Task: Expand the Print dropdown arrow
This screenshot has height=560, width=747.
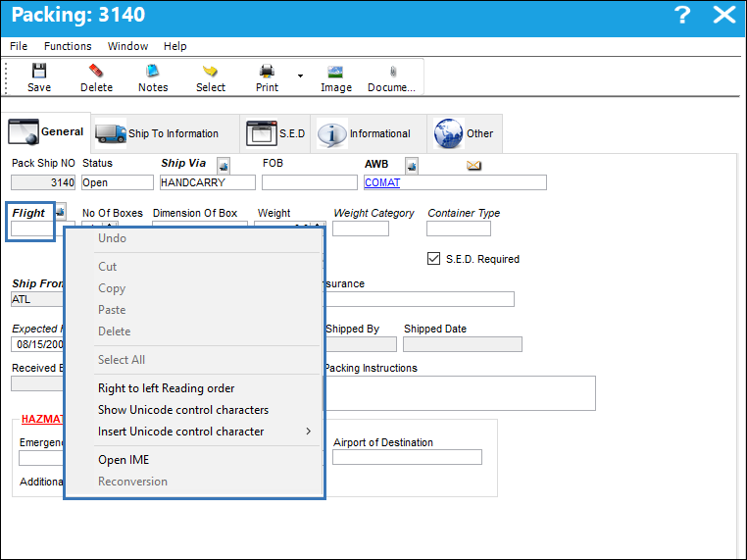Action: click(300, 76)
